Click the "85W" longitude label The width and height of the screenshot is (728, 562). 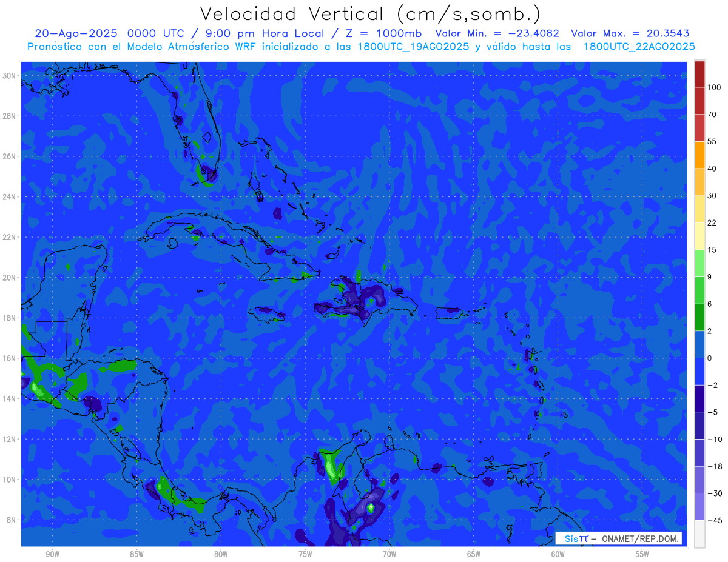[137, 554]
